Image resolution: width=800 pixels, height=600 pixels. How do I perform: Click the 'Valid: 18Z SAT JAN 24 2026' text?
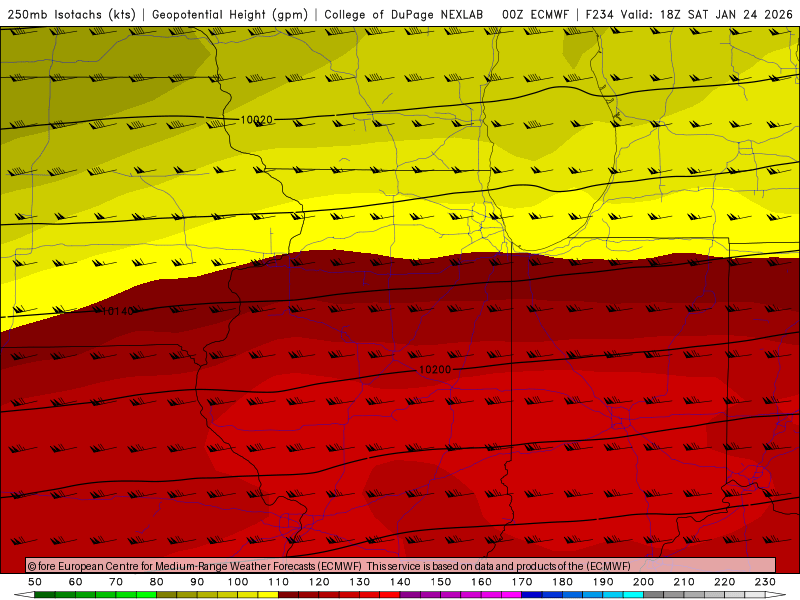coord(707,15)
